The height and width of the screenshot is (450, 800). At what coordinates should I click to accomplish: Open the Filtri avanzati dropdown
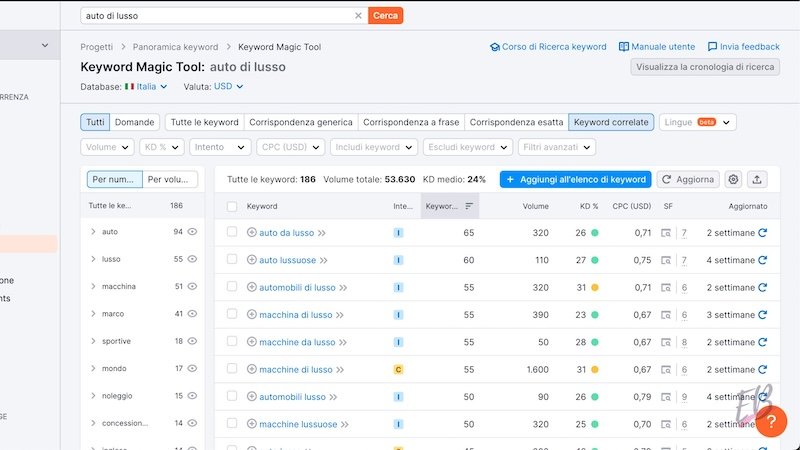point(557,147)
